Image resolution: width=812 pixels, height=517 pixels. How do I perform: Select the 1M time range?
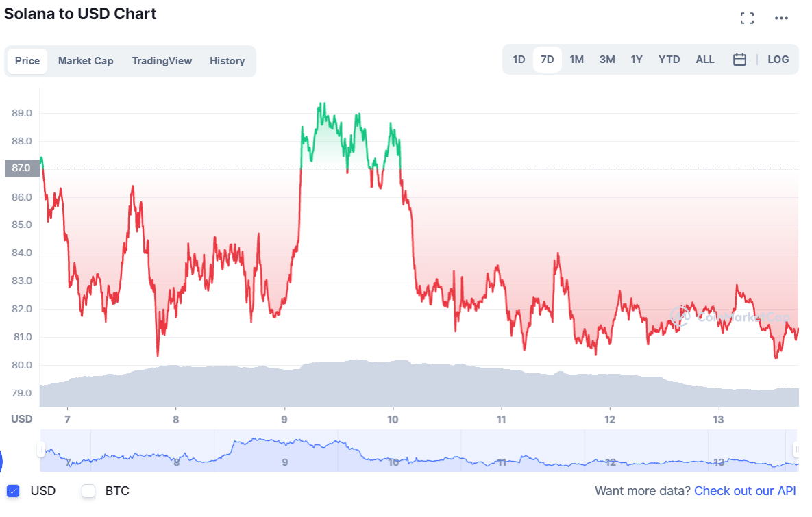point(576,60)
